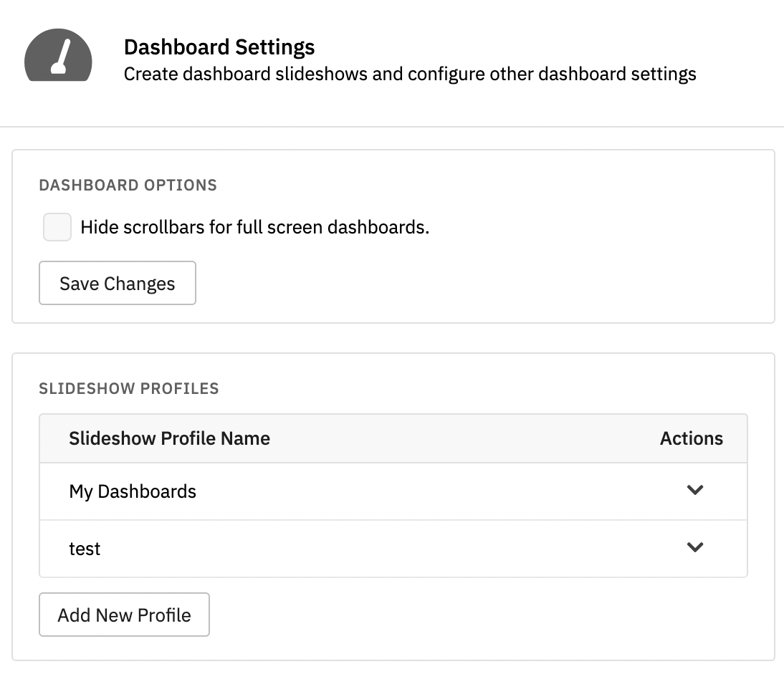Click the Actions column header
Screen dimensions: 784x679
point(692,438)
